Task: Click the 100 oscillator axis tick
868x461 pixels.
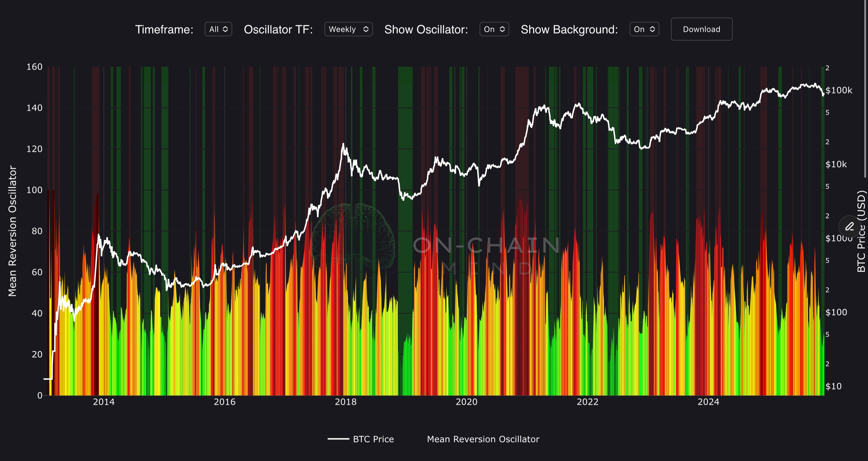Action: 34,190
